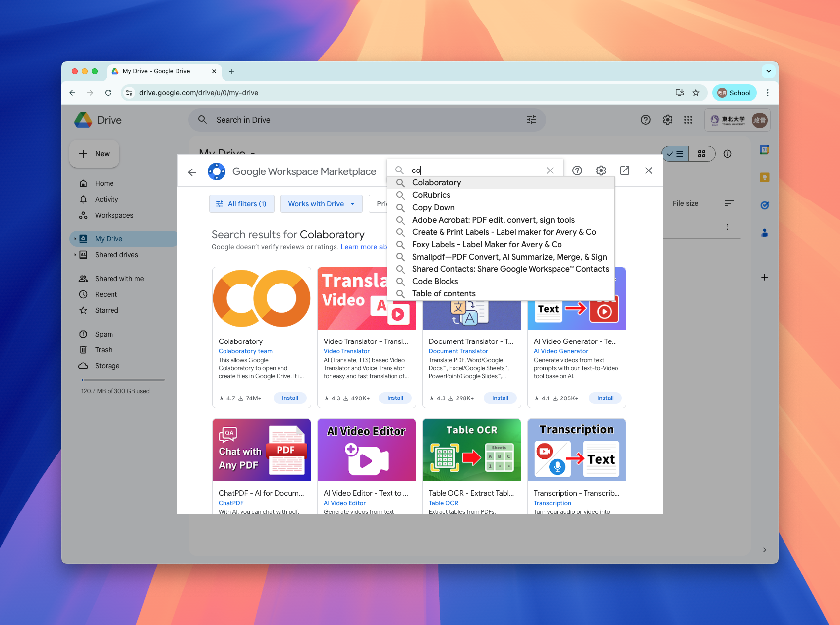The width and height of the screenshot is (840, 625).
Task: Expand the My Drive tree item
Action: (x=75, y=239)
